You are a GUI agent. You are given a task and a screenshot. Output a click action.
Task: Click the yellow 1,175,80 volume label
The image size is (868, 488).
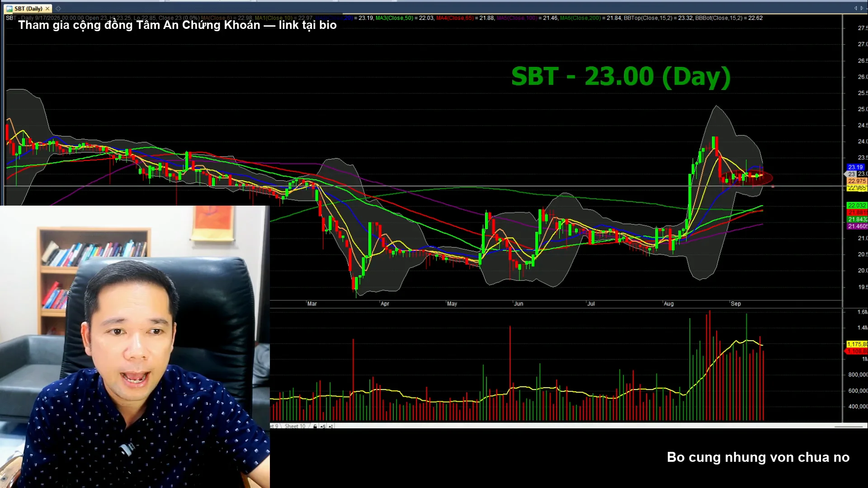857,344
